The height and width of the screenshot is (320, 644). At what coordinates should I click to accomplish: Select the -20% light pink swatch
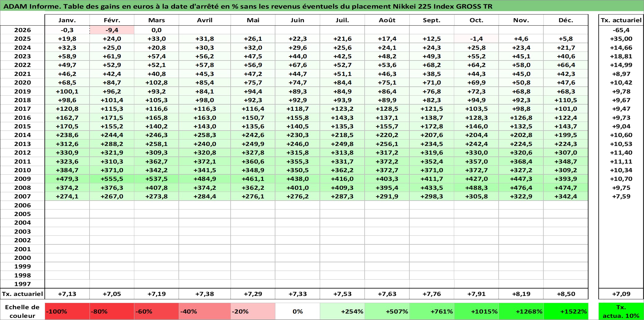[x=253, y=311]
